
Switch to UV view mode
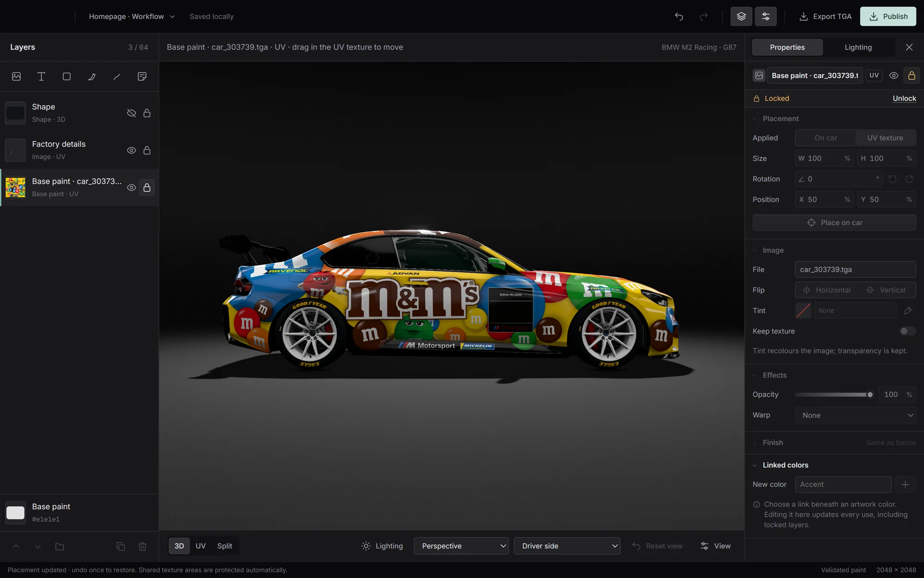click(201, 546)
